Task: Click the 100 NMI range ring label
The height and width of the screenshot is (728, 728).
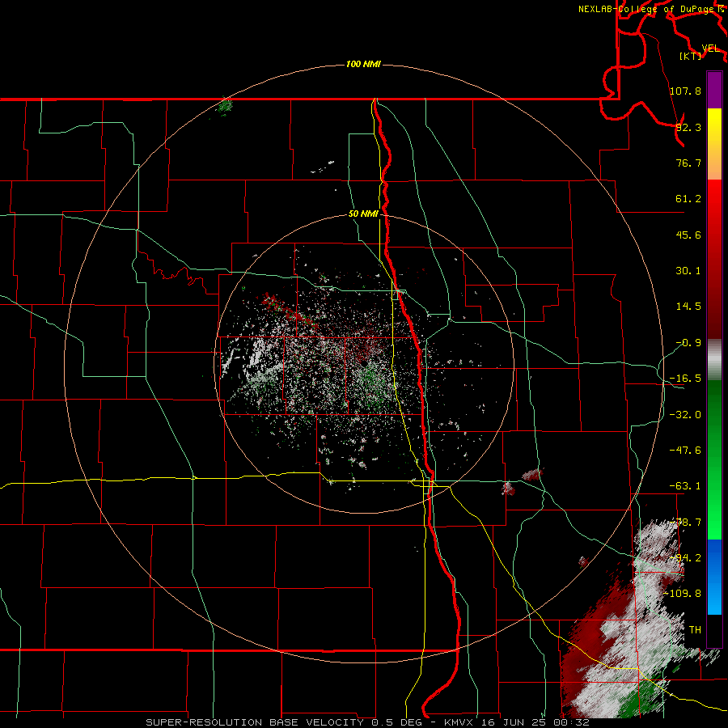Action: (x=363, y=64)
